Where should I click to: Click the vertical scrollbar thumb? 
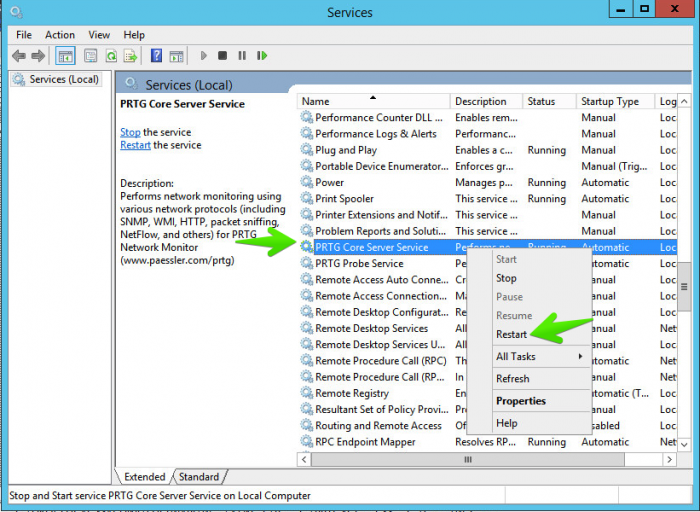pyautogui.click(x=684, y=287)
